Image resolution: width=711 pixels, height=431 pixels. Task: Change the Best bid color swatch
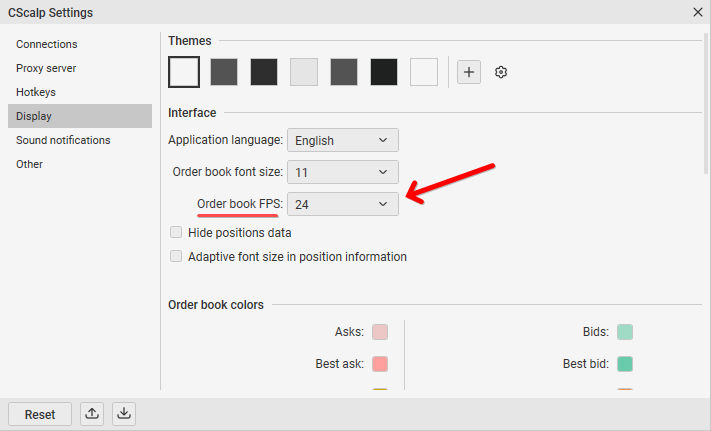(x=625, y=364)
